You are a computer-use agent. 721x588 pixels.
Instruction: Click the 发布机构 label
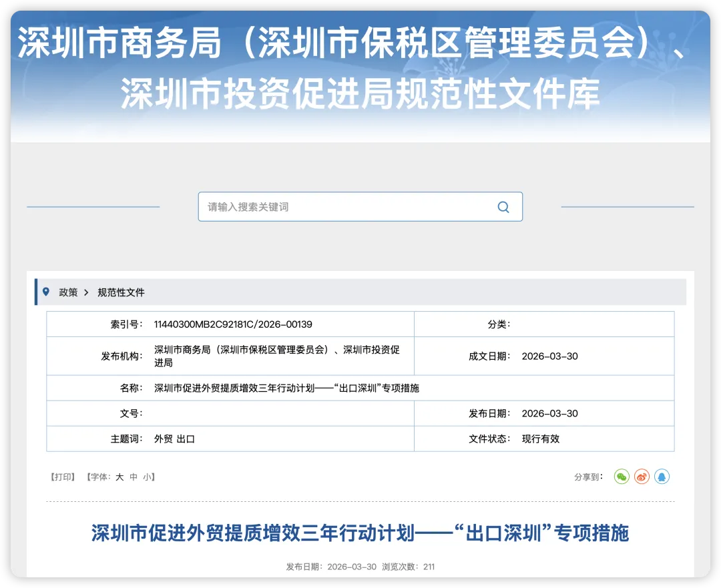pyautogui.click(x=122, y=356)
